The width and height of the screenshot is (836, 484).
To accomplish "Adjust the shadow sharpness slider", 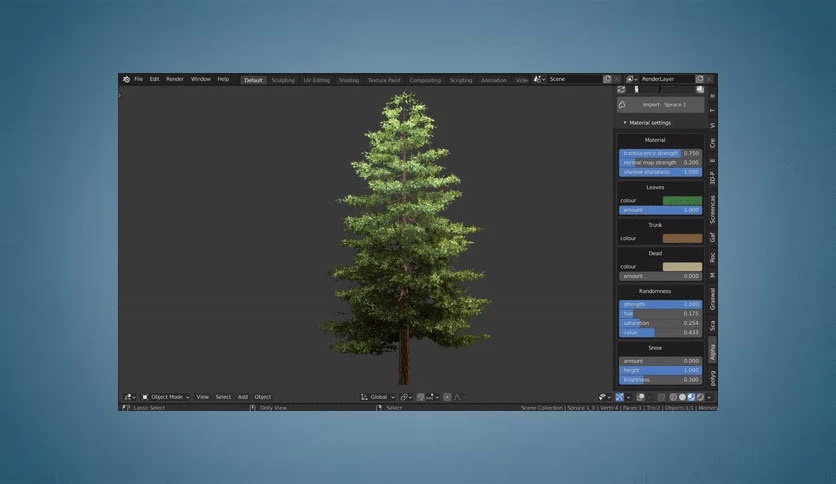I will [x=660, y=172].
